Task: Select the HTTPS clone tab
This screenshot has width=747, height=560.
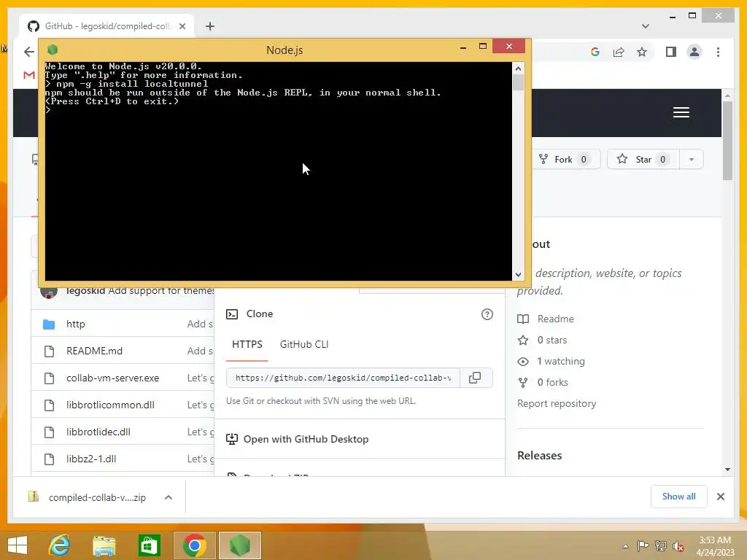Action: click(247, 344)
